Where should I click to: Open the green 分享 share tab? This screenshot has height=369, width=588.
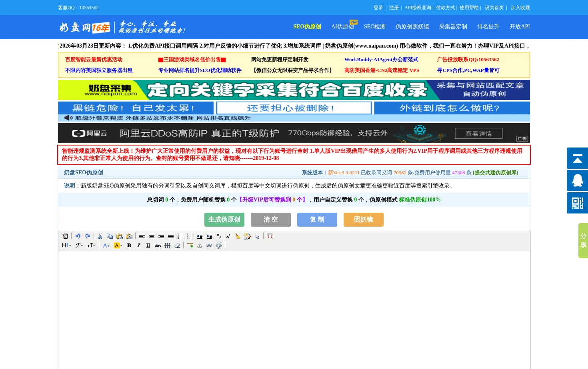(x=583, y=241)
